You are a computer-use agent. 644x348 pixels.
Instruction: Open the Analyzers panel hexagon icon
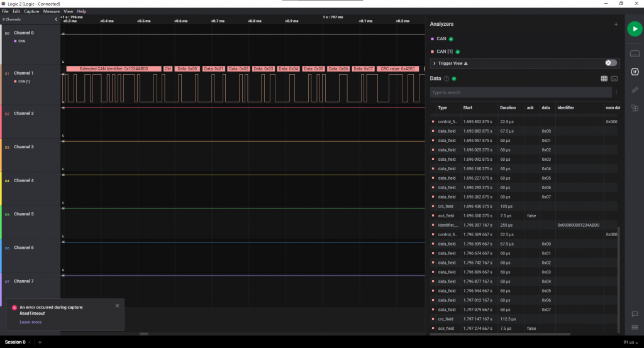(x=635, y=72)
